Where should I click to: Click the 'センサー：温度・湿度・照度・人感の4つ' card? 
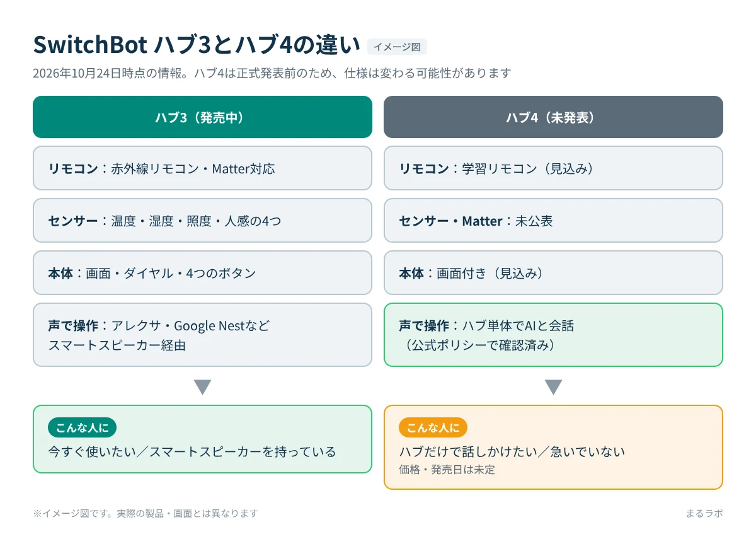[202, 221]
